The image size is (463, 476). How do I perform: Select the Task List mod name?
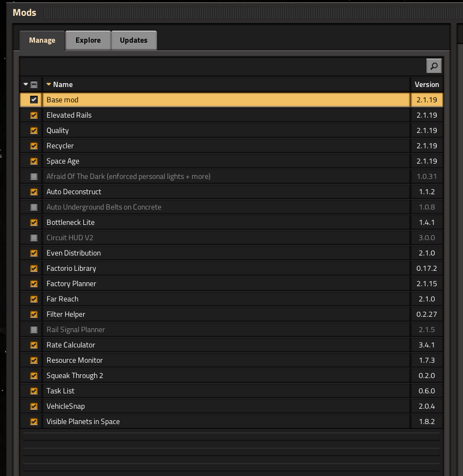pyautogui.click(x=60, y=391)
